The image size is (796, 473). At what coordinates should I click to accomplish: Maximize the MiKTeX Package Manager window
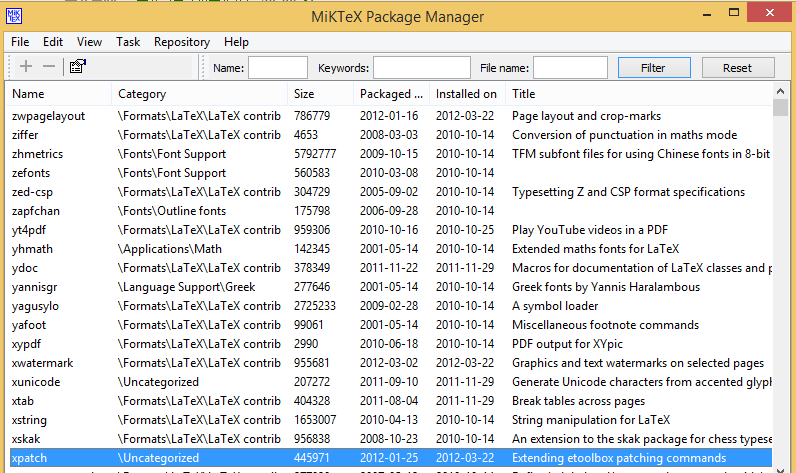click(734, 13)
